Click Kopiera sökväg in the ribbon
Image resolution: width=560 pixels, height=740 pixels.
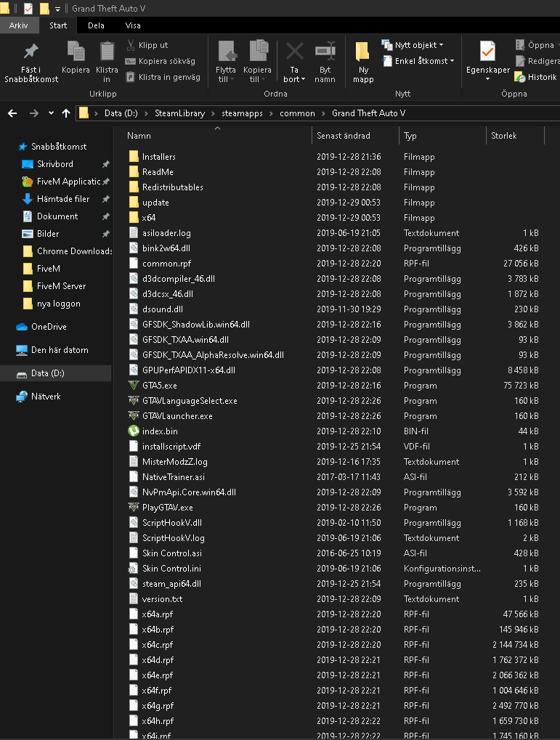tap(160, 61)
